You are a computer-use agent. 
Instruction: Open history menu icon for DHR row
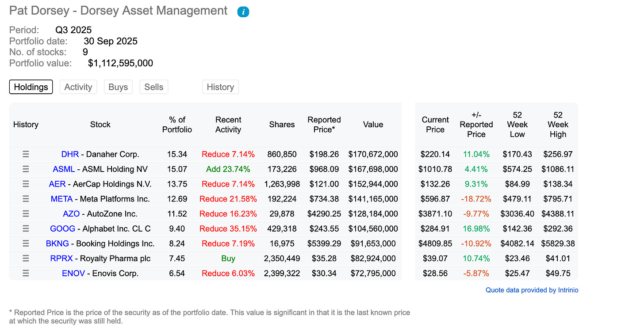[x=26, y=154]
